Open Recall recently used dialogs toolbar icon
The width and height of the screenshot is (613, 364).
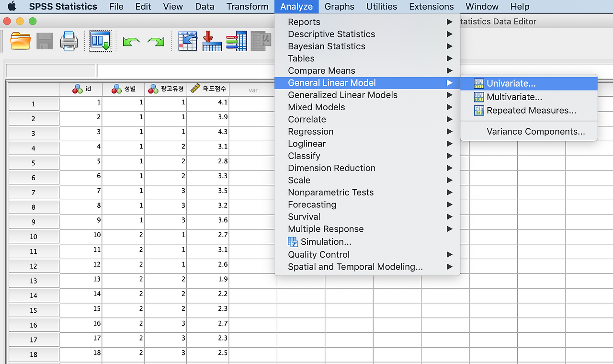[101, 41]
